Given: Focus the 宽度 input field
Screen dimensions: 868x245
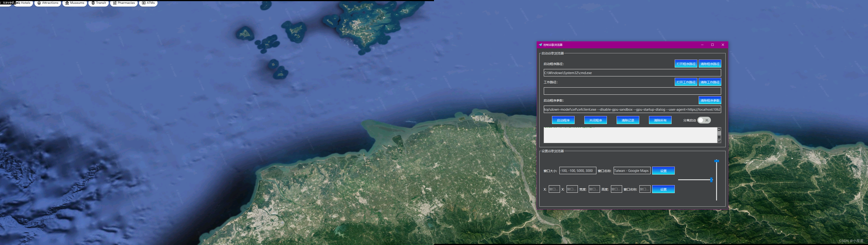Looking at the screenshot, I should (594, 189).
